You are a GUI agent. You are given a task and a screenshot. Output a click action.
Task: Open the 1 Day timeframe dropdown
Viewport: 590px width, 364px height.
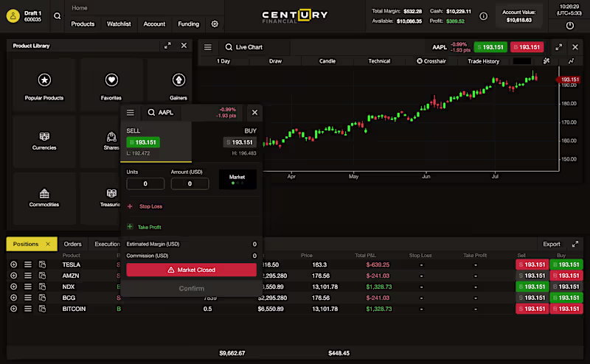click(223, 61)
